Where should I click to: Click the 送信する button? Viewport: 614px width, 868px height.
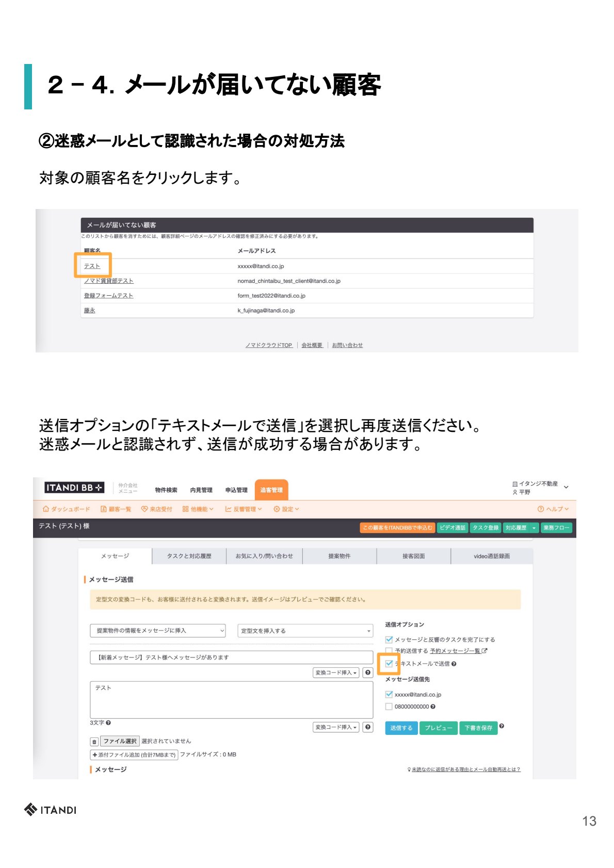[401, 728]
